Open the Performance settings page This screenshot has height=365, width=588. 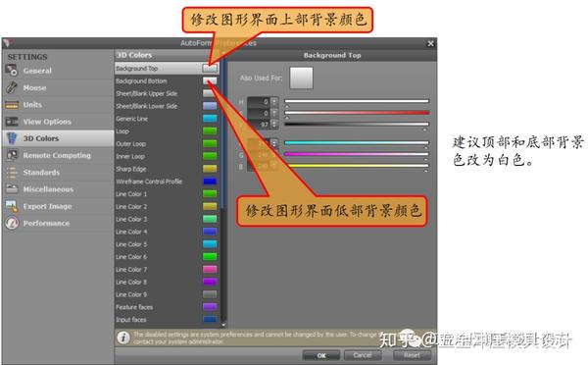pyautogui.click(x=58, y=223)
